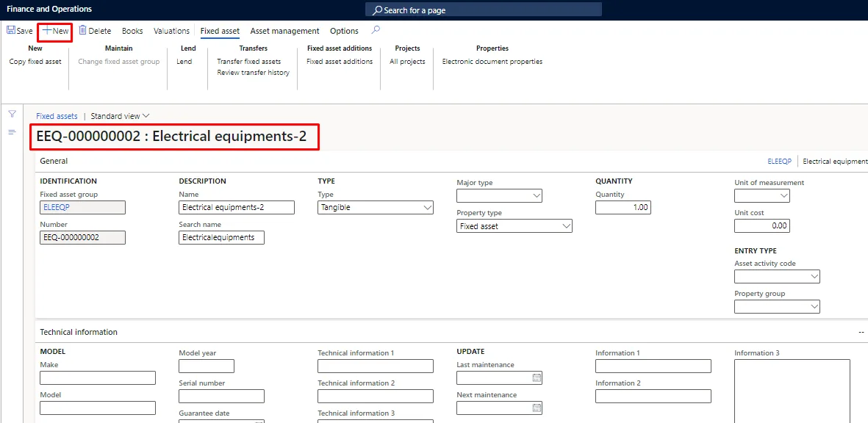Viewport: 868px width, 423px height.
Task: Click the Search name field
Action: pos(221,237)
